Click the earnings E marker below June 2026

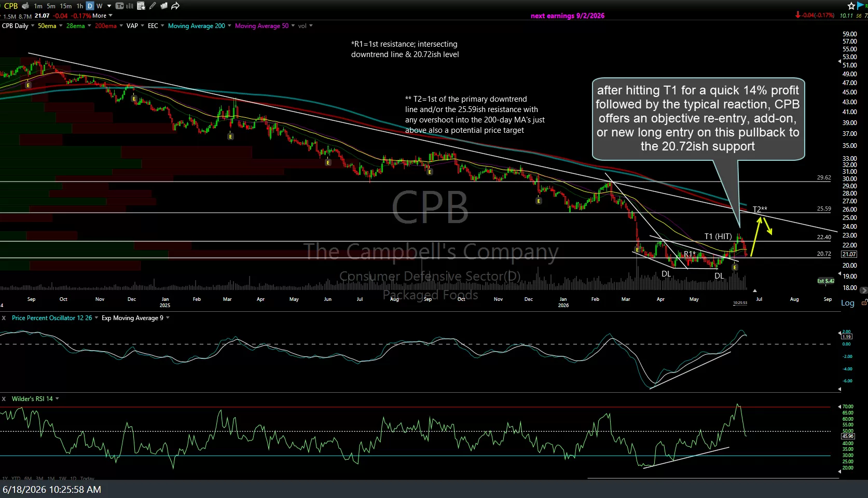735,267
